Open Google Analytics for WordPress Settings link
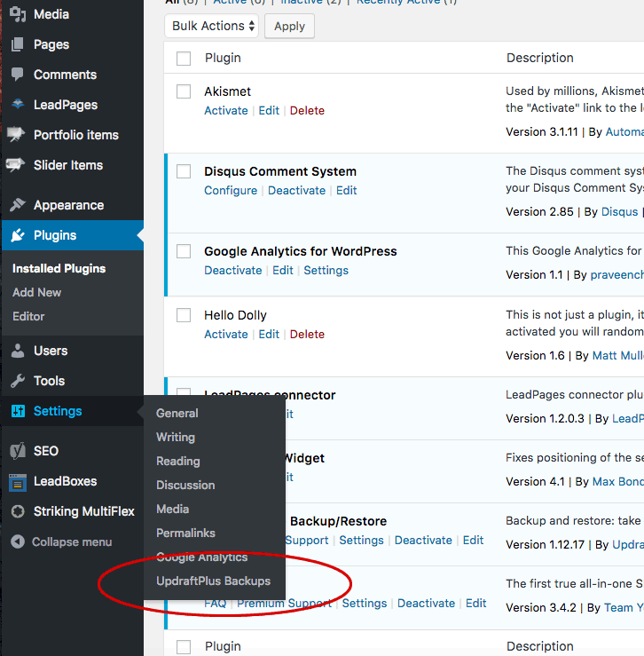This screenshot has width=644, height=656. [x=326, y=270]
